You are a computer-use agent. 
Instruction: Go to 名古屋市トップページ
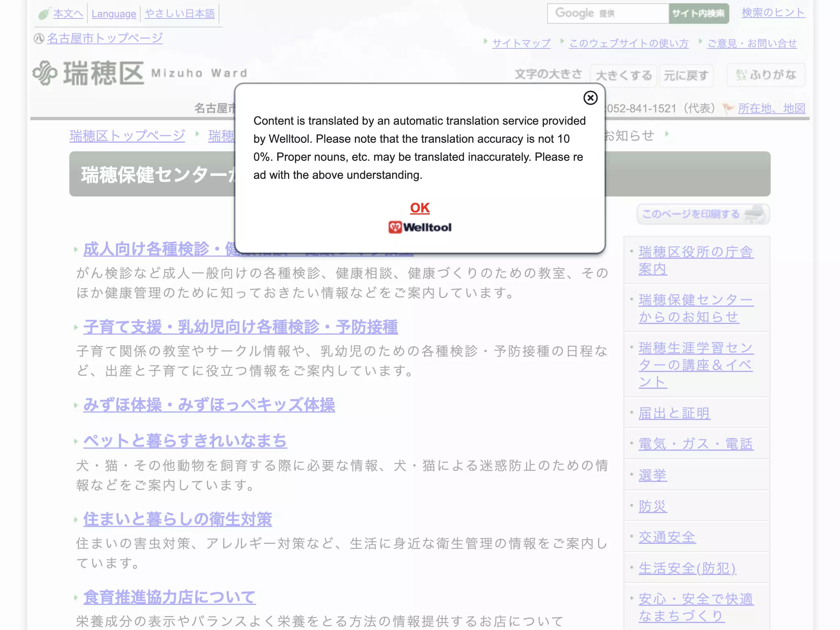105,38
